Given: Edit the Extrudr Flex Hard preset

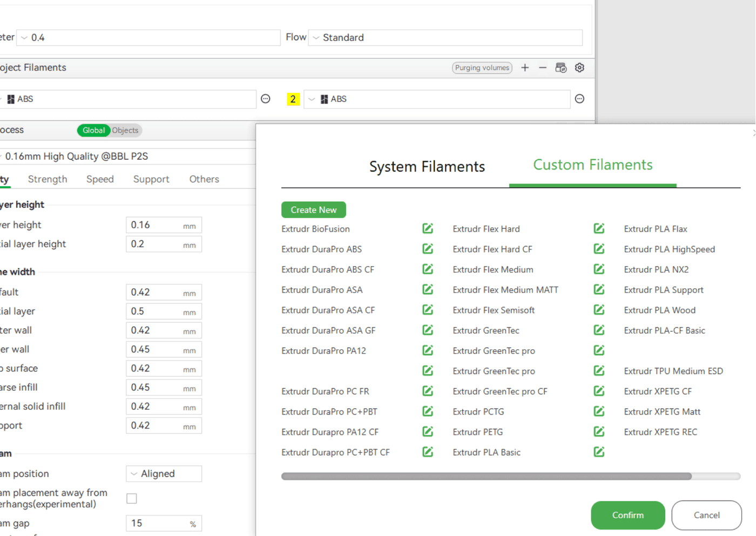Looking at the screenshot, I should click(599, 228).
